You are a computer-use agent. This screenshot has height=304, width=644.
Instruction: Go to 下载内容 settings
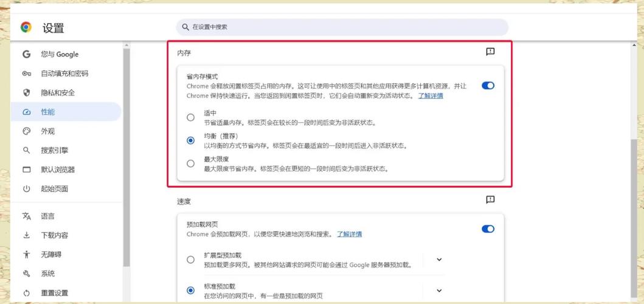click(66, 235)
